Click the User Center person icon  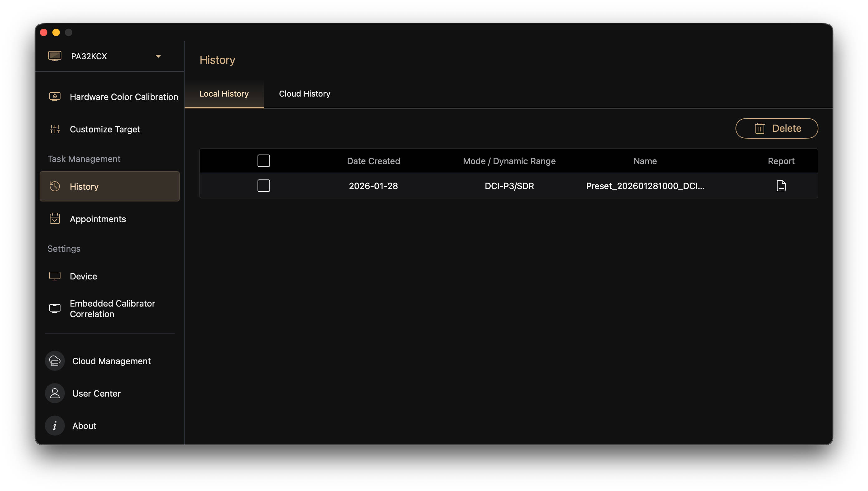[x=55, y=393]
